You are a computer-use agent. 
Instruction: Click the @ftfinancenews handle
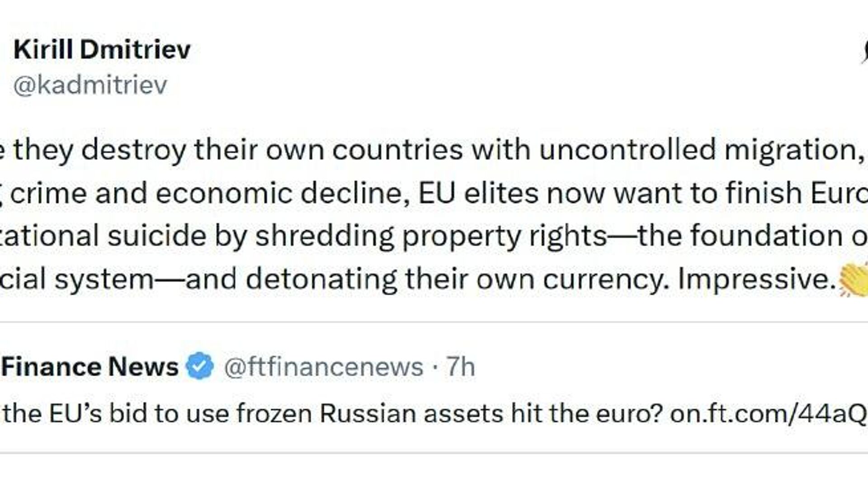click(x=323, y=367)
